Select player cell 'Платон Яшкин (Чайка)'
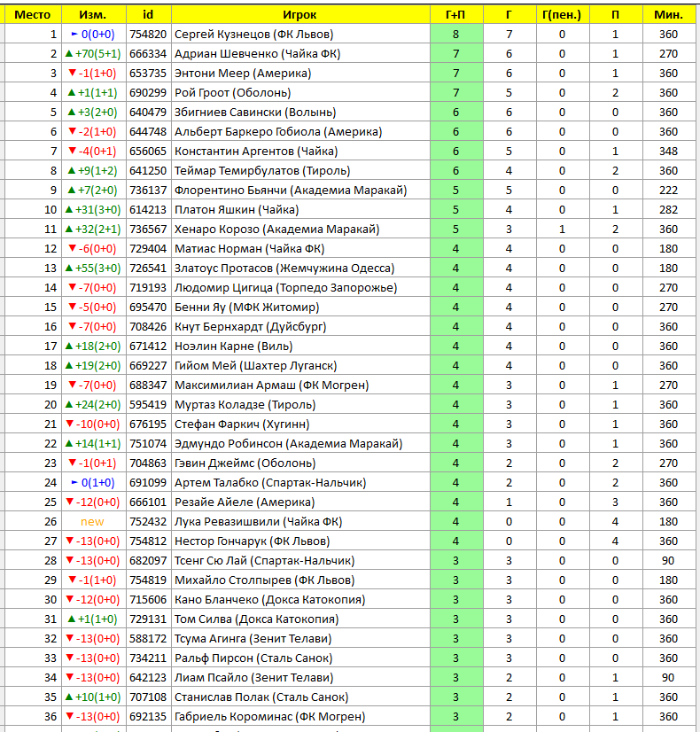The image size is (700, 732). coord(300,210)
